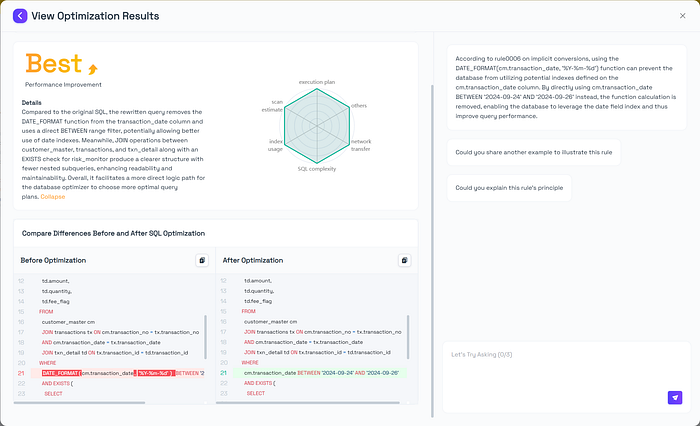Click SELECT on line 23 in After panel
700x426 pixels.
(x=256, y=393)
